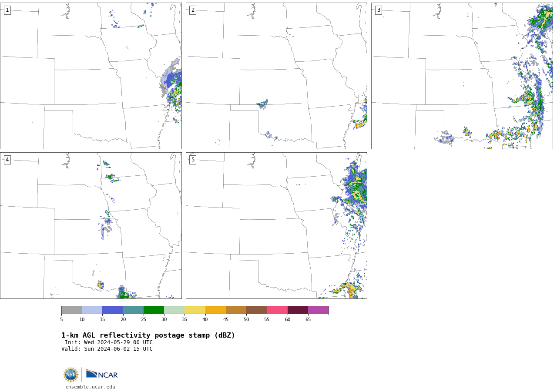
Task: Click the pale green 30-35 dBZ swatch
Action: click(174, 310)
